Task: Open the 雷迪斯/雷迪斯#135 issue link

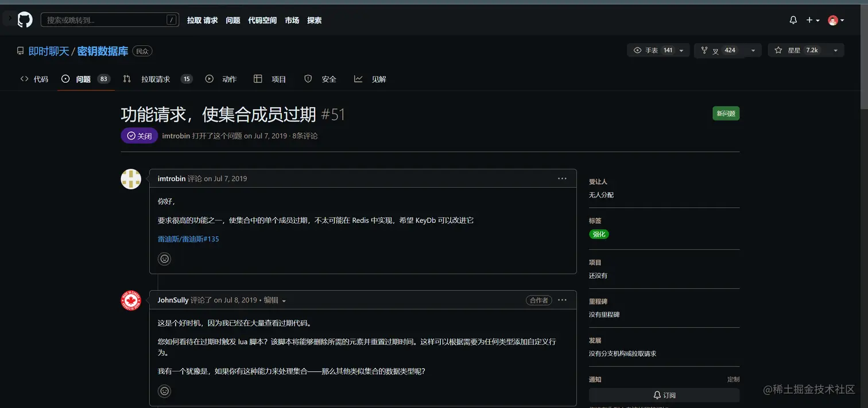Action: pos(188,239)
